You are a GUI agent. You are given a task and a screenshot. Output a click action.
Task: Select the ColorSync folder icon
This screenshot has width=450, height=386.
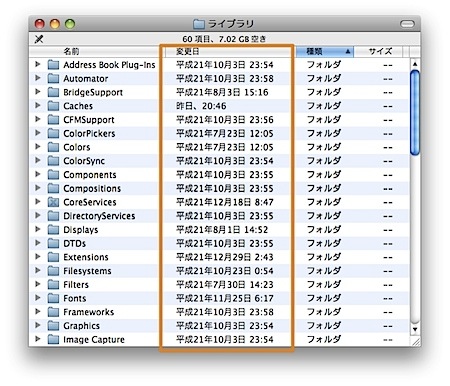[x=53, y=161]
